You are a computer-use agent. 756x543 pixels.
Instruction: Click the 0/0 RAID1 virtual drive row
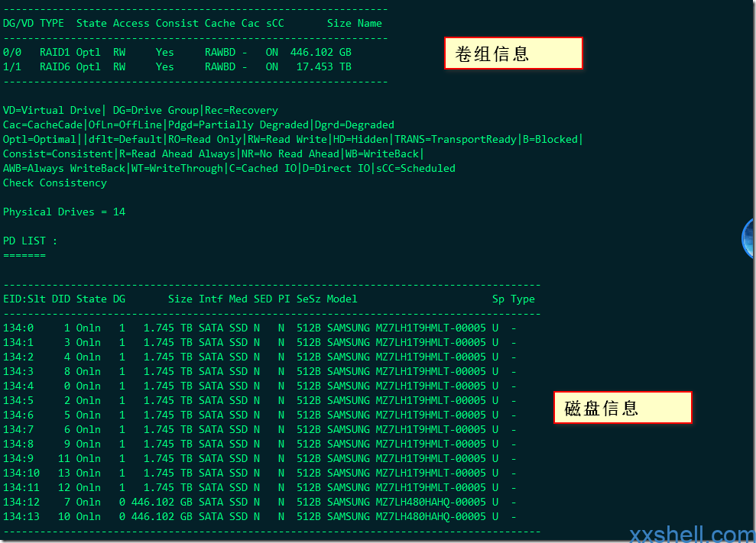click(x=177, y=52)
